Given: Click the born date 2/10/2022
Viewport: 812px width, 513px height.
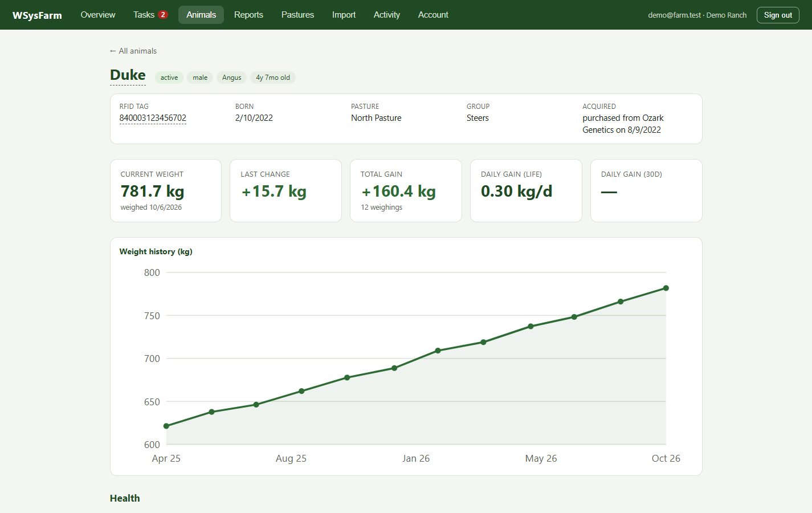Looking at the screenshot, I should [254, 118].
